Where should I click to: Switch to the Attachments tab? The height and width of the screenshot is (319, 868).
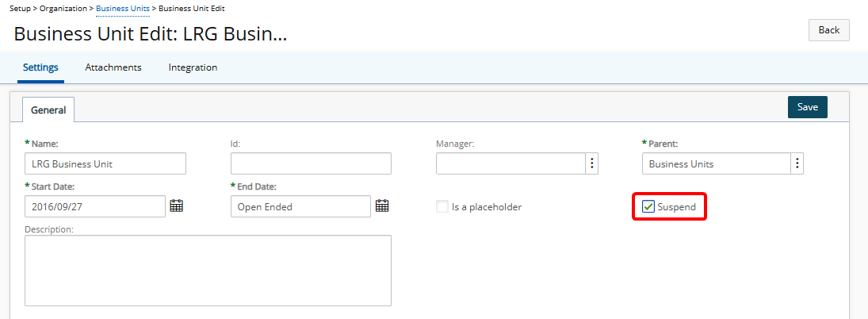coord(113,67)
